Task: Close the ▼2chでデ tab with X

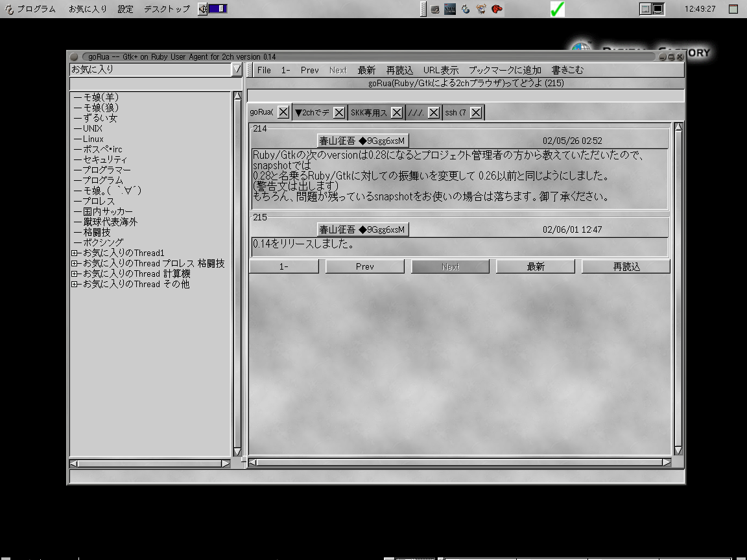Action: pos(339,113)
